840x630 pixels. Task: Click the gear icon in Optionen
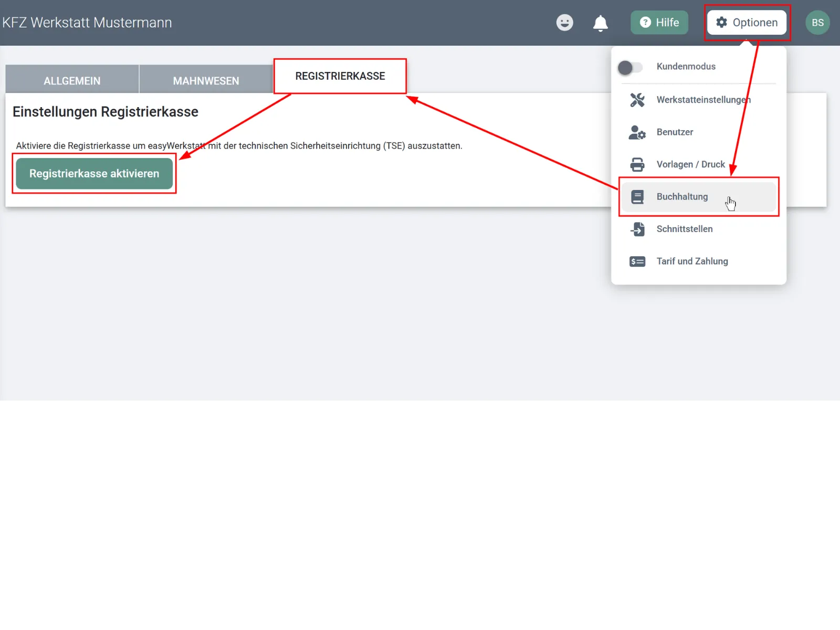point(721,22)
